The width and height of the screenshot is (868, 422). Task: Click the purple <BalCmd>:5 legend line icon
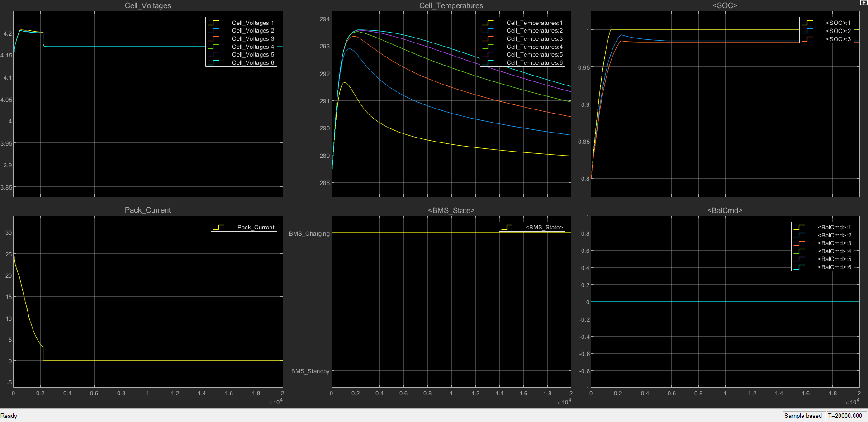click(799, 259)
